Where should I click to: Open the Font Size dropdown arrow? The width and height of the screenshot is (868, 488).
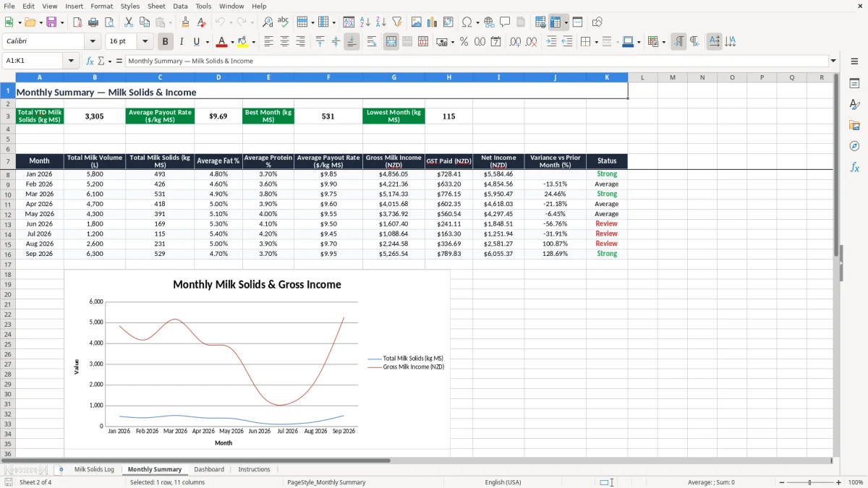pyautogui.click(x=145, y=42)
